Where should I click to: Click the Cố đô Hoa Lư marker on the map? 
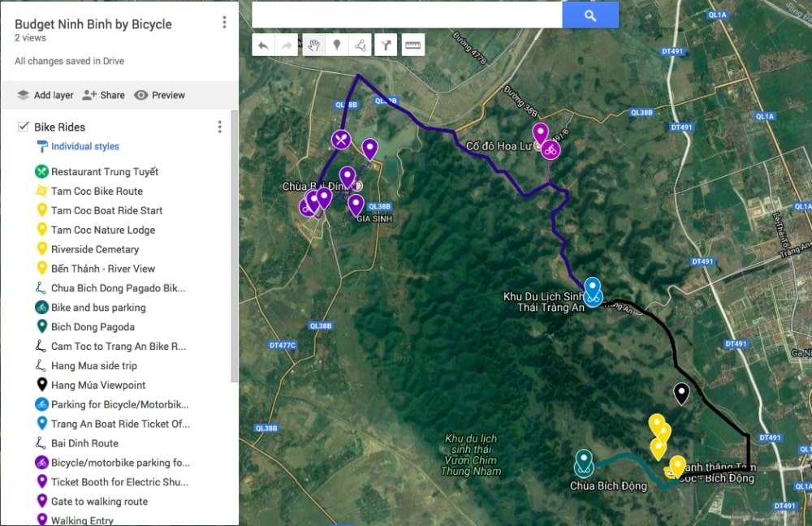[539, 131]
